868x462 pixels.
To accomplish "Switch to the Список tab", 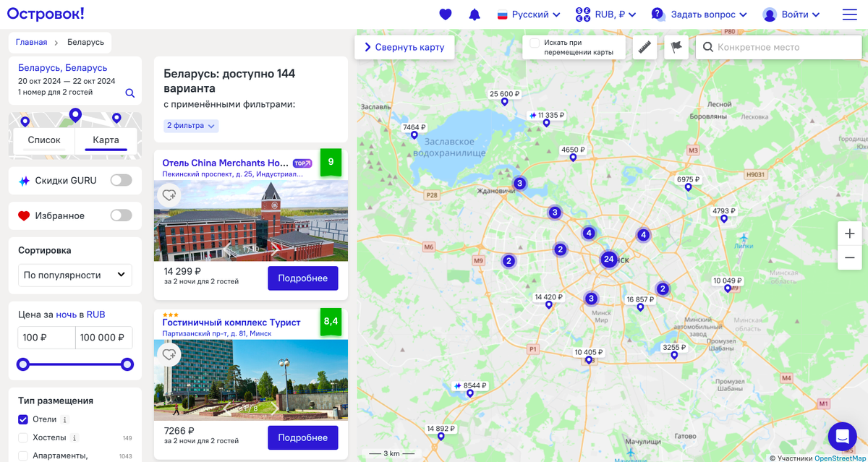I will pos(44,140).
